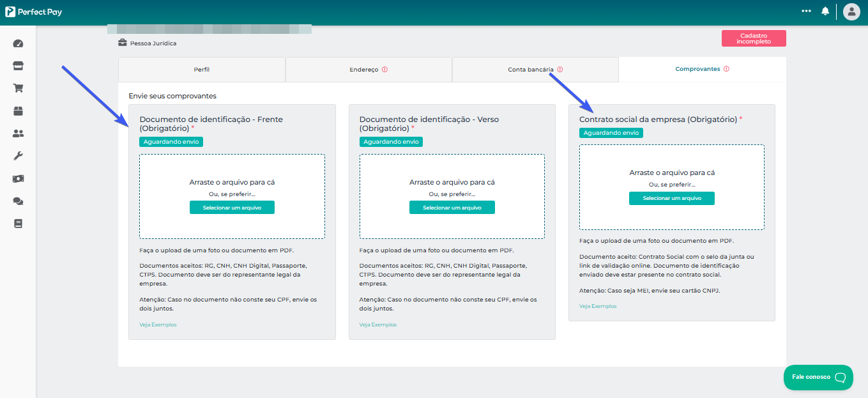Viewport: 868px width, 398px height.
Task: Click Aguardando envio badge on Contrato social card
Action: point(611,133)
